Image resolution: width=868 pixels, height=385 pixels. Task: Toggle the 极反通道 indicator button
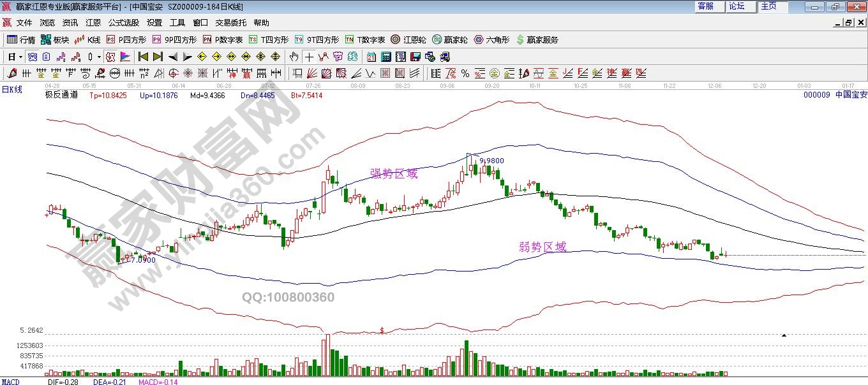tap(61, 95)
